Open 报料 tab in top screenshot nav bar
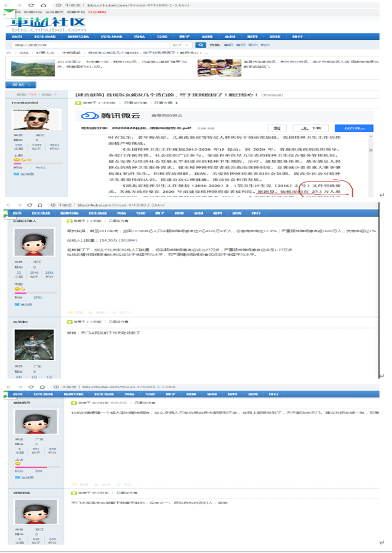 [x=252, y=37]
